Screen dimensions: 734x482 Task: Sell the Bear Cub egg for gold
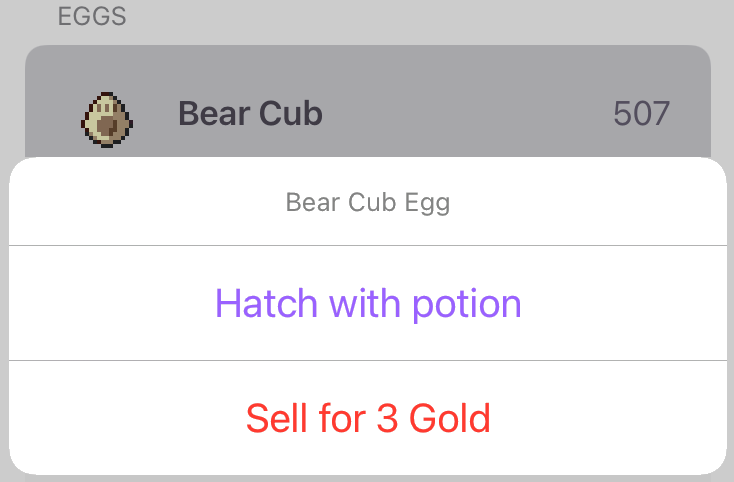click(x=368, y=417)
